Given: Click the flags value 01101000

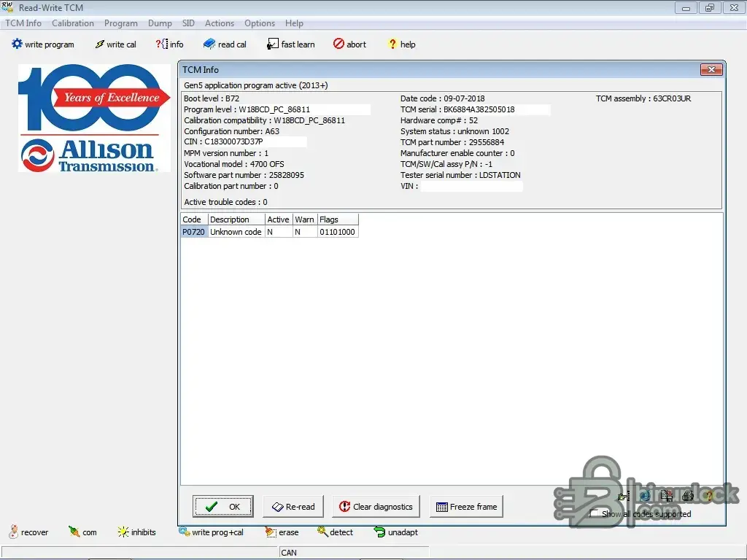Looking at the screenshot, I should point(337,232).
